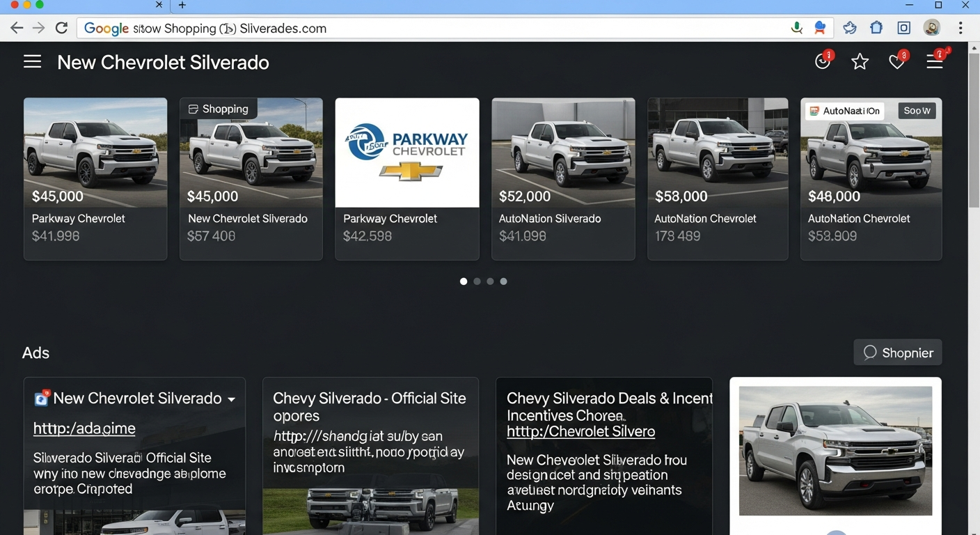980x535 pixels.
Task: Click the AutoNation badge on last card
Action: [845, 111]
